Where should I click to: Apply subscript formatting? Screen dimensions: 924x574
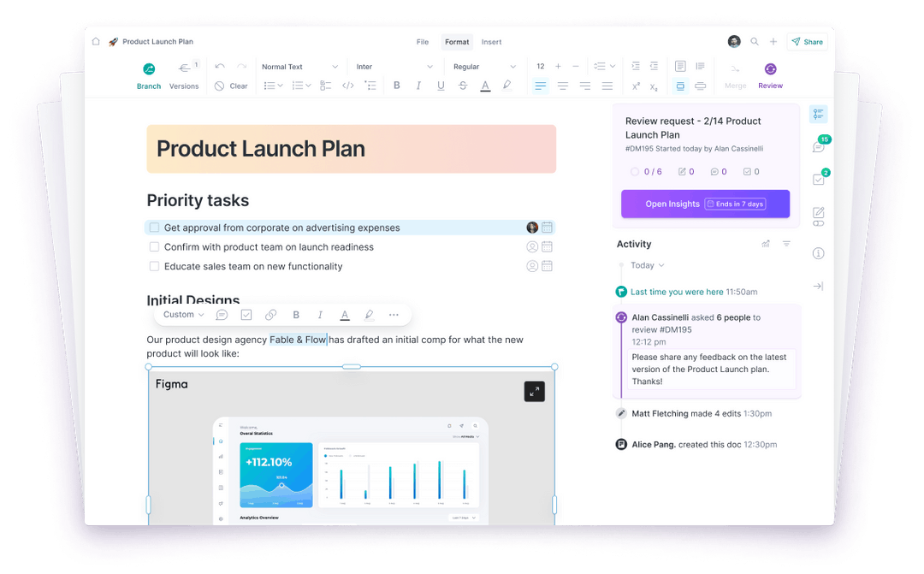(x=654, y=86)
